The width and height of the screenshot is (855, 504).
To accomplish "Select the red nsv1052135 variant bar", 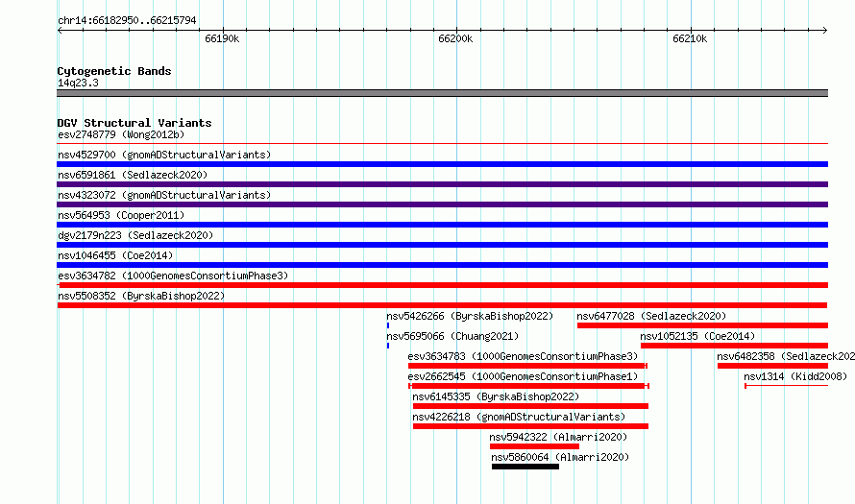I will pos(734,346).
